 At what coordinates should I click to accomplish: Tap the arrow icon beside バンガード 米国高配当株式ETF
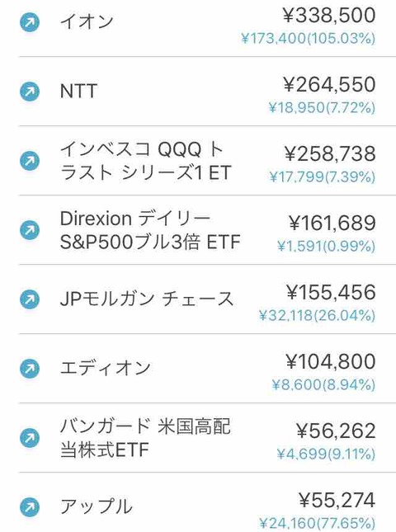pos(30,438)
